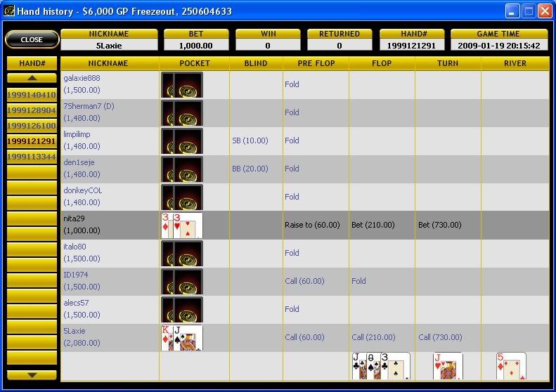Screen dimensions: 556x392
Task: Click SB (10.00) blind entry
Action: tap(250, 141)
